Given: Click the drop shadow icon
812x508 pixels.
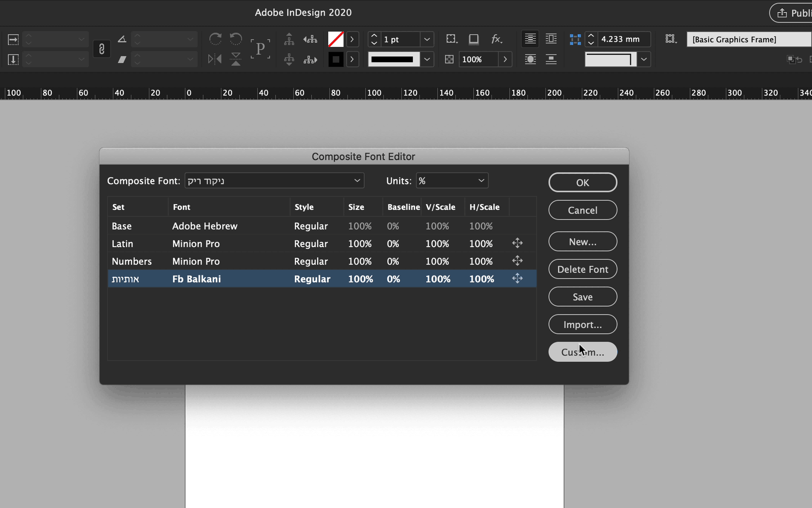Looking at the screenshot, I should 474,39.
